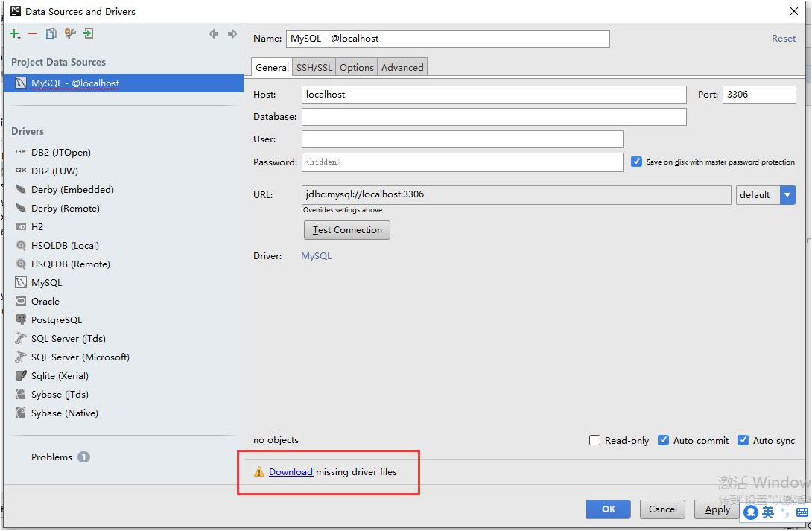
Task: Click the SQL Server (Microsoft) driver icon
Action: coord(21,357)
